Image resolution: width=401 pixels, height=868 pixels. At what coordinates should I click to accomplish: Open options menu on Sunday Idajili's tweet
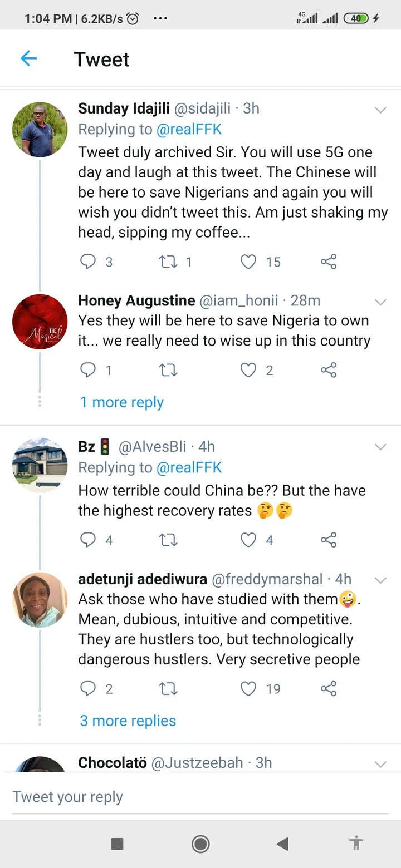[x=380, y=110]
